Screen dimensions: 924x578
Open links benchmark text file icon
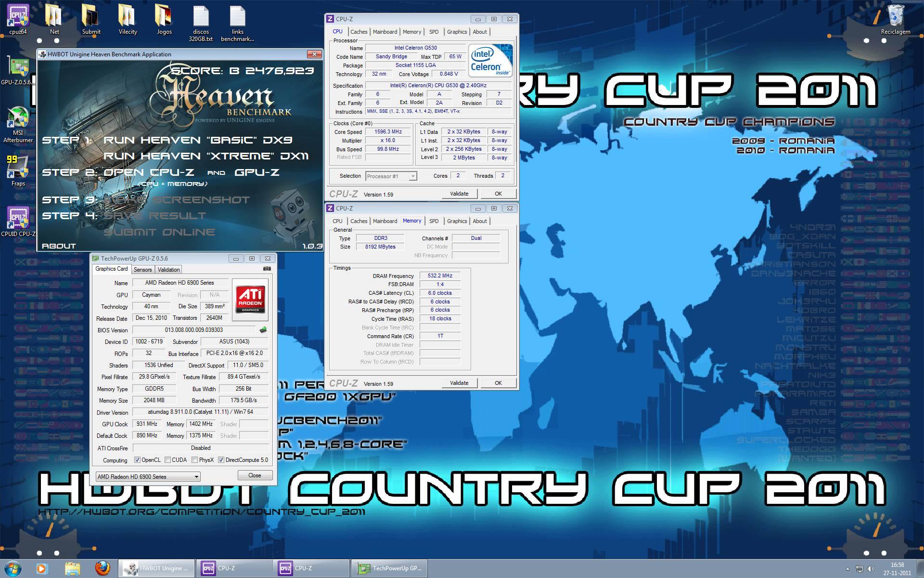click(x=237, y=23)
